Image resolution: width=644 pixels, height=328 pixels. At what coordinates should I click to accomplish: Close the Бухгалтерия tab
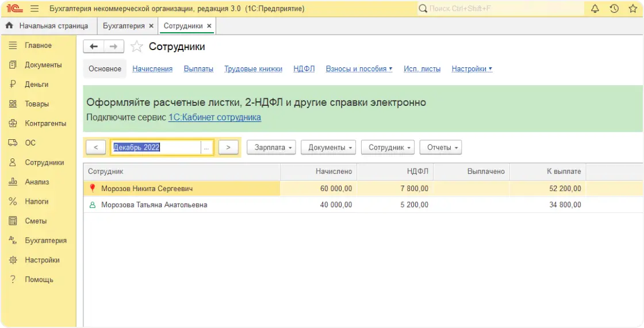click(151, 26)
